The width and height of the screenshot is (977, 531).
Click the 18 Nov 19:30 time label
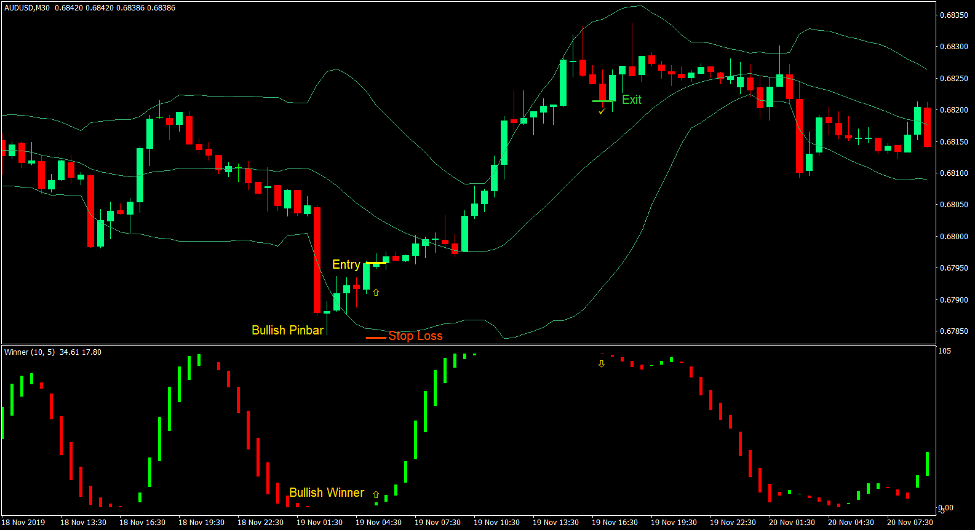click(x=201, y=522)
